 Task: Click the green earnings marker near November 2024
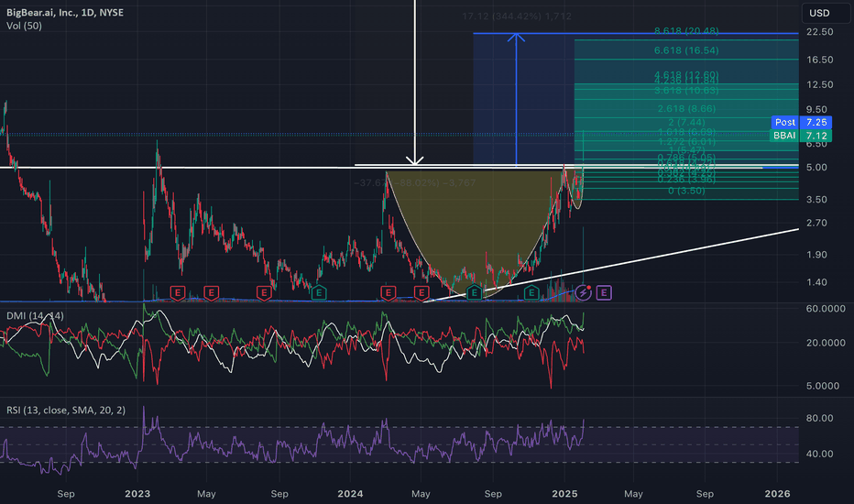pyautogui.click(x=531, y=293)
